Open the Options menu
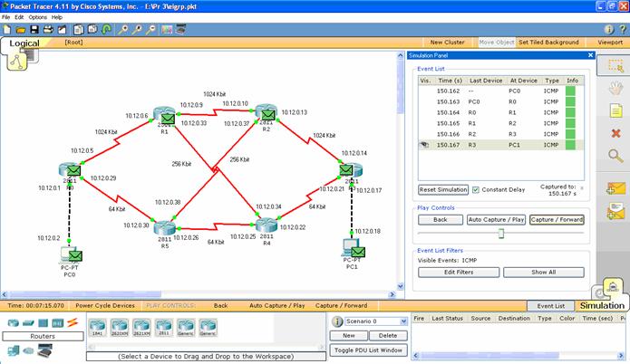The height and width of the screenshot is (364, 630). point(36,17)
